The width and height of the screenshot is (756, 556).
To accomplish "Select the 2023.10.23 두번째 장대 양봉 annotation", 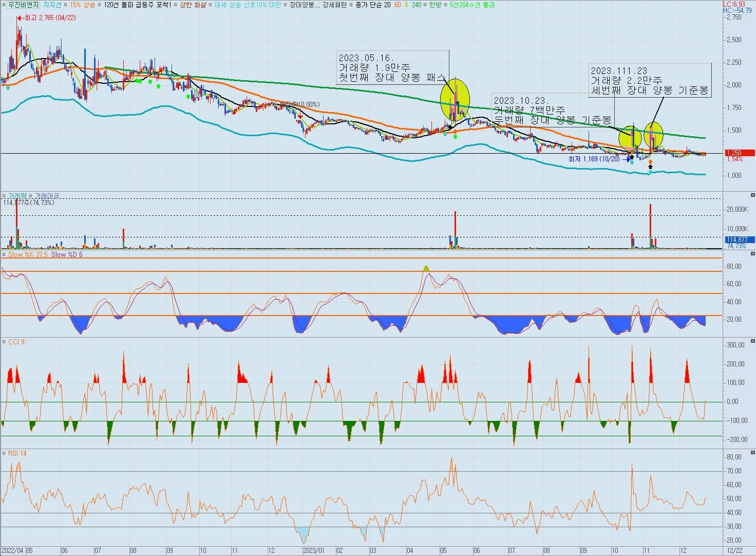I will point(553,110).
